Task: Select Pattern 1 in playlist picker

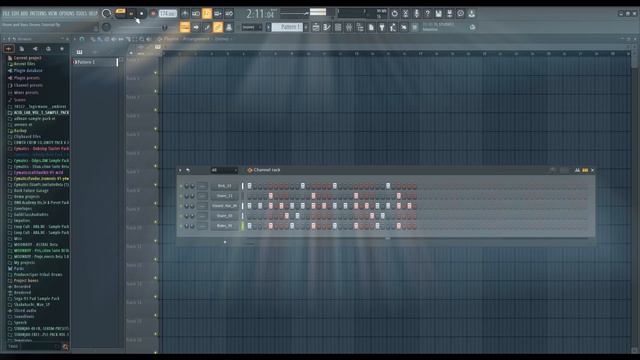Action: pyautogui.click(x=95, y=62)
